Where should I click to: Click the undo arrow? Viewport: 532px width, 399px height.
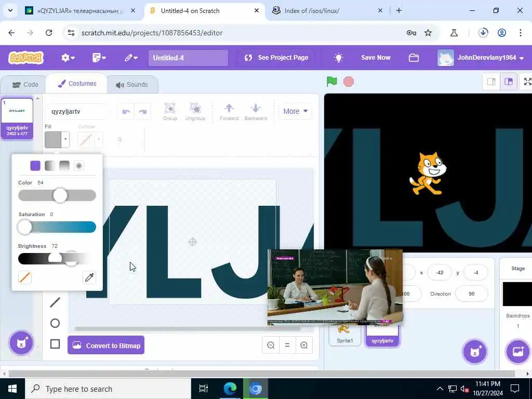(126, 111)
